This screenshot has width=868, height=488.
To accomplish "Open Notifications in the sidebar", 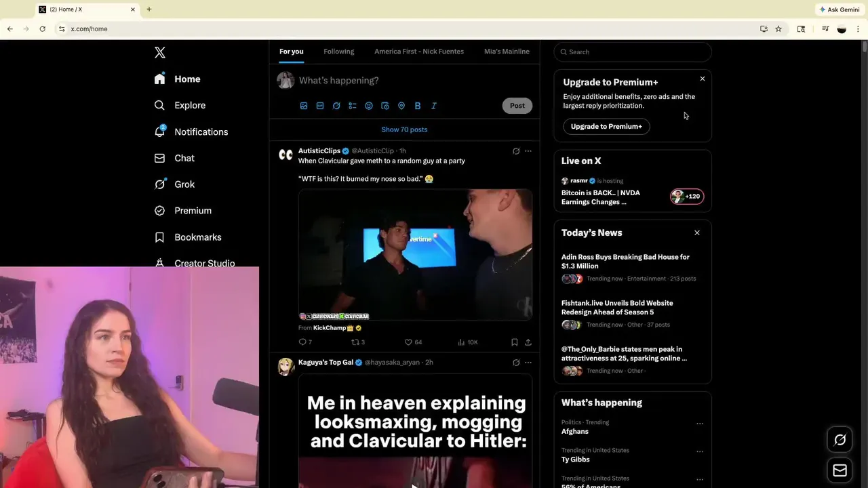I will 191,132.
